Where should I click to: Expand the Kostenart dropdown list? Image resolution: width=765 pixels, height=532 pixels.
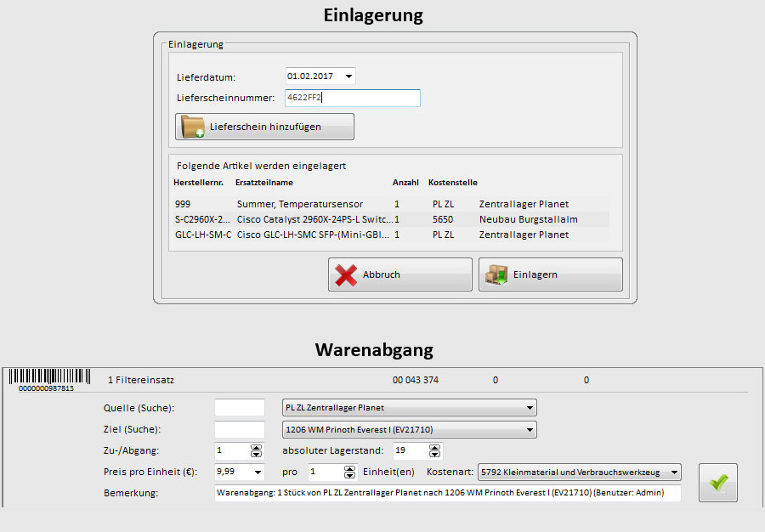674,472
